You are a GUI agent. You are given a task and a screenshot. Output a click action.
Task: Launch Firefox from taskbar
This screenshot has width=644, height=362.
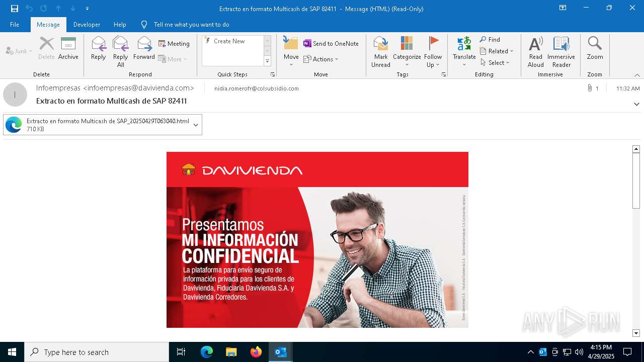[256, 352]
